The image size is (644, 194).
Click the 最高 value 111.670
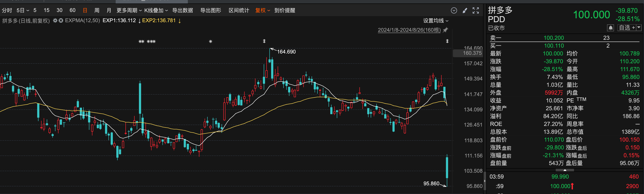coord(630,69)
